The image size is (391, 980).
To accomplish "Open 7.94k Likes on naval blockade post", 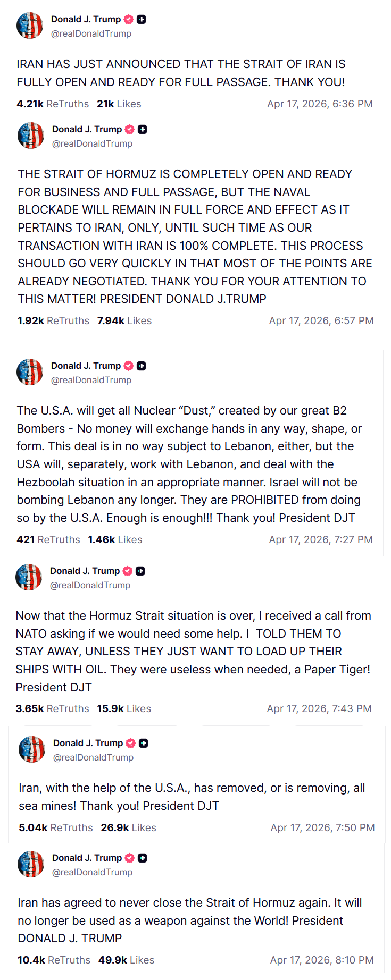I will pyautogui.click(x=124, y=320).
